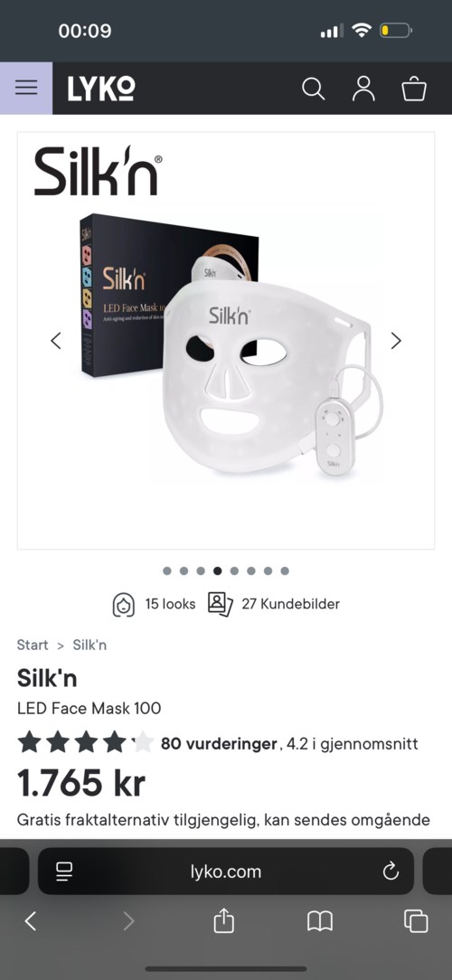Viewport: 452px width, 980px height.
Task: Show previous product image arrow
Action: [56, 341]
